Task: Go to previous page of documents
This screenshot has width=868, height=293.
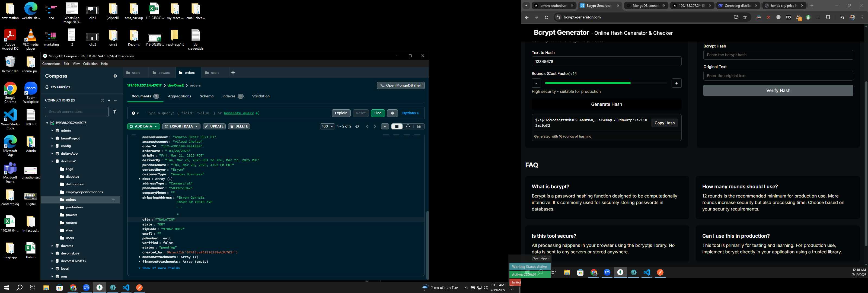Action: [x=367, y=126]
